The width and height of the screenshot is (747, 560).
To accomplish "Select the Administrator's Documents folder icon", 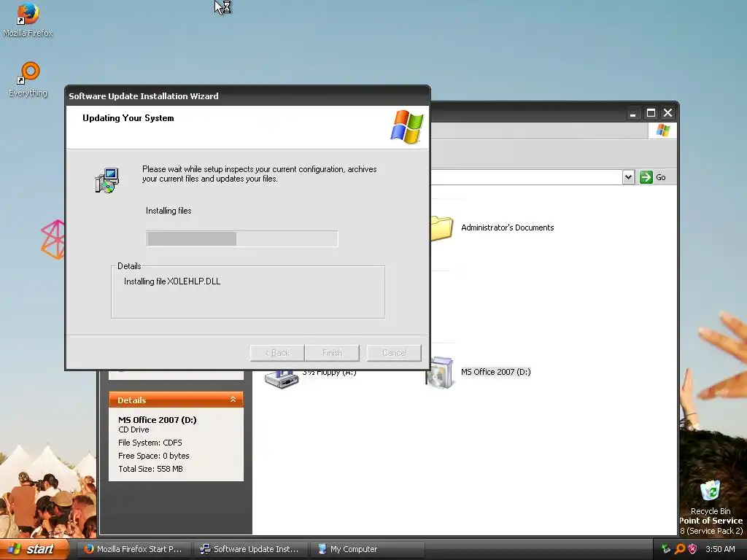I will (x=441, y=228).
